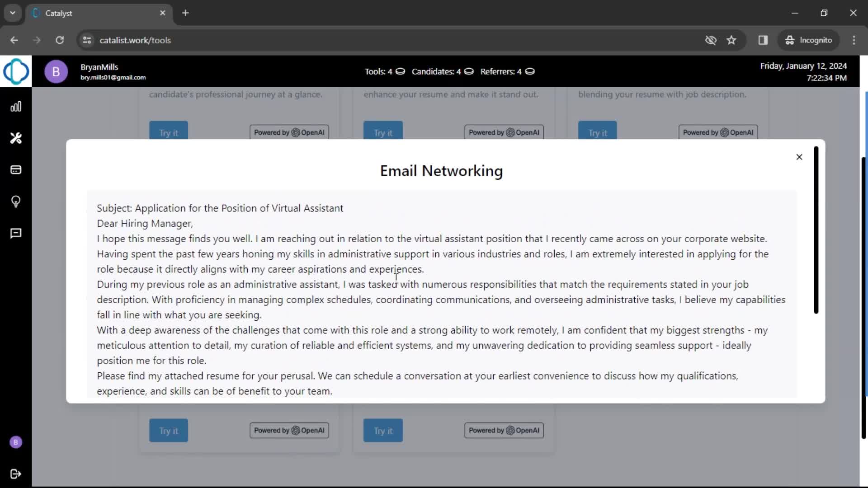This screenshot has width=868, height=488.
Task: Click the browser back navigation arrow
Action: coord(14,40)
